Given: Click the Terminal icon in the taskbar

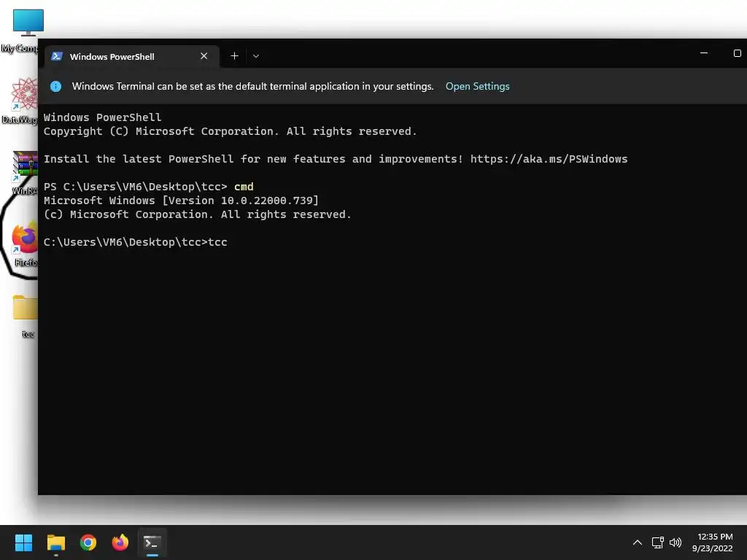Looking at the screenshot, I should (152, 542).
